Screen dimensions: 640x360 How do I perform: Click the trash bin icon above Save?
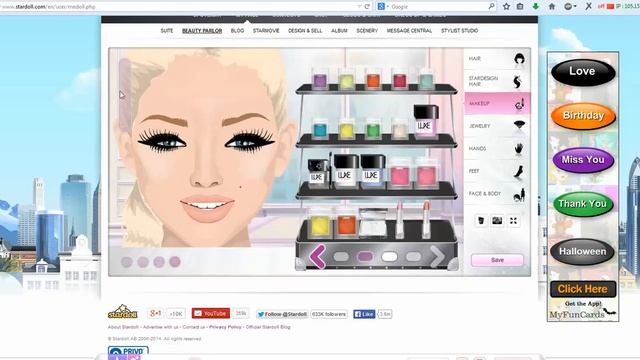[481, 221]
